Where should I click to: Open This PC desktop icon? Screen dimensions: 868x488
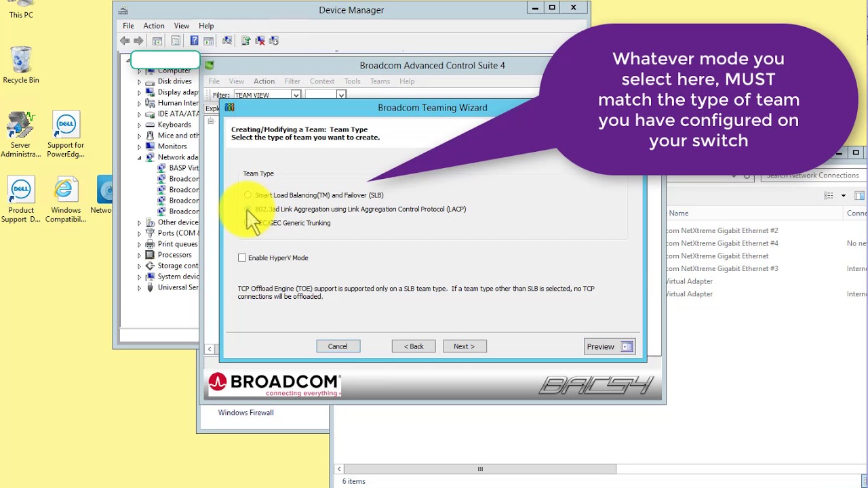pos(21,10)
